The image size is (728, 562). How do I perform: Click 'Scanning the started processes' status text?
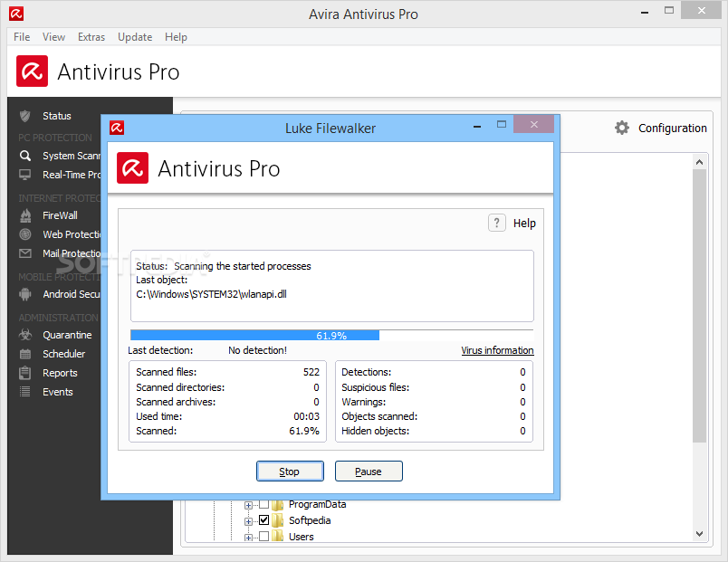[x=243, y=266]
